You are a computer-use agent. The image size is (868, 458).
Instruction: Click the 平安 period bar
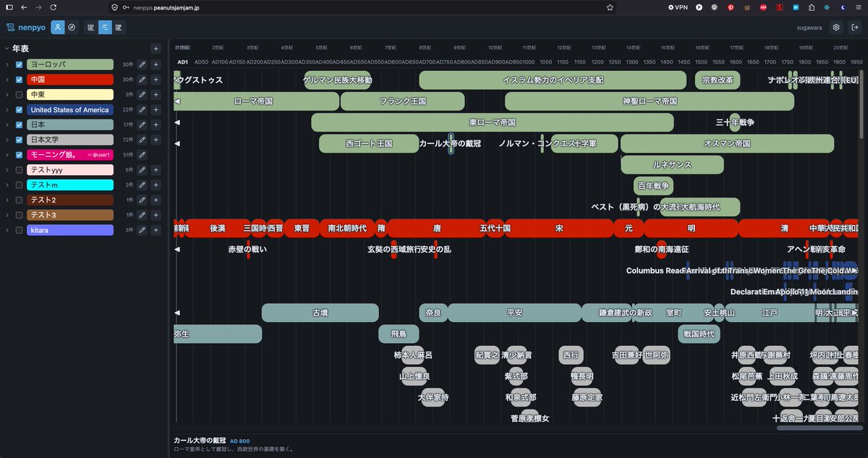(x=514, y=313)
